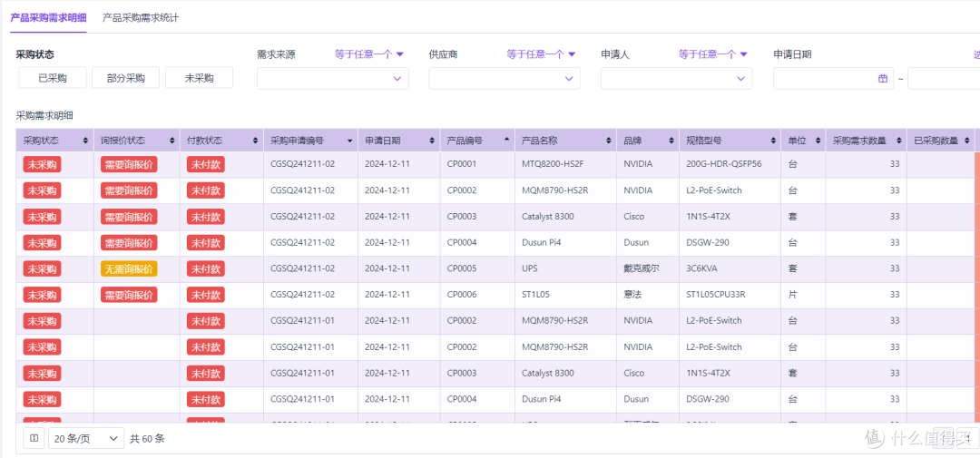Click 需要询报价 tag in CP0001 row
980x458 pixels.
coord(129,164)
